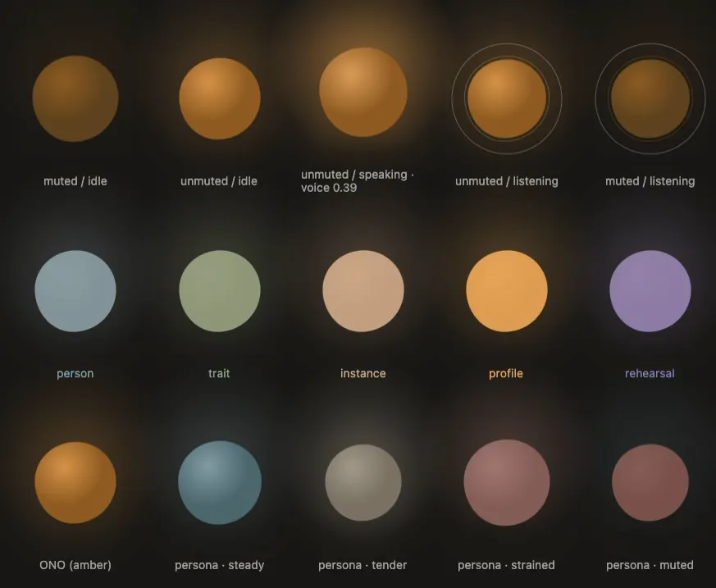
Task: Click the "persona · steady" label
Action: pos(220,565)
